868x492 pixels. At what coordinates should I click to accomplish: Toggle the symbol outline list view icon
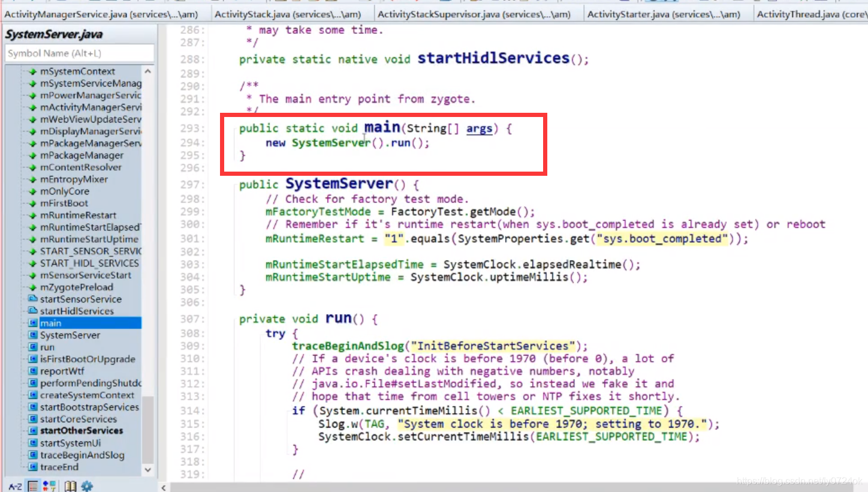33,485
